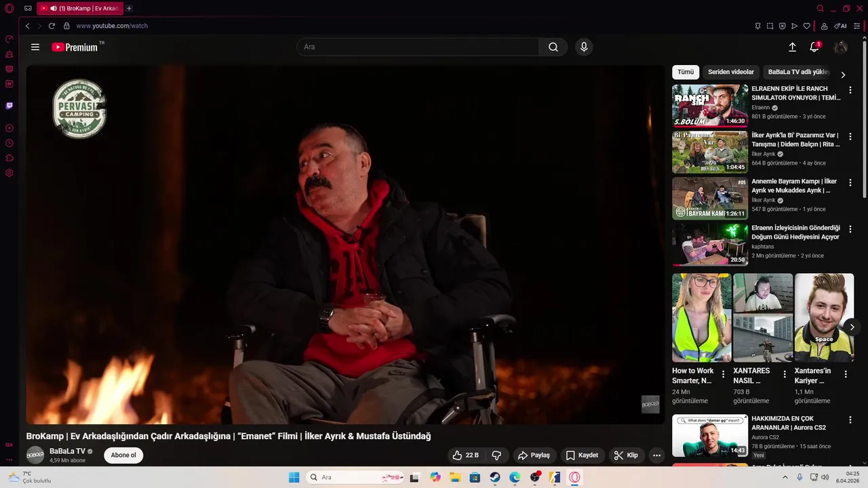Open the YouTube upload/create button
The image size is (868, 488).
coord(792,47)
